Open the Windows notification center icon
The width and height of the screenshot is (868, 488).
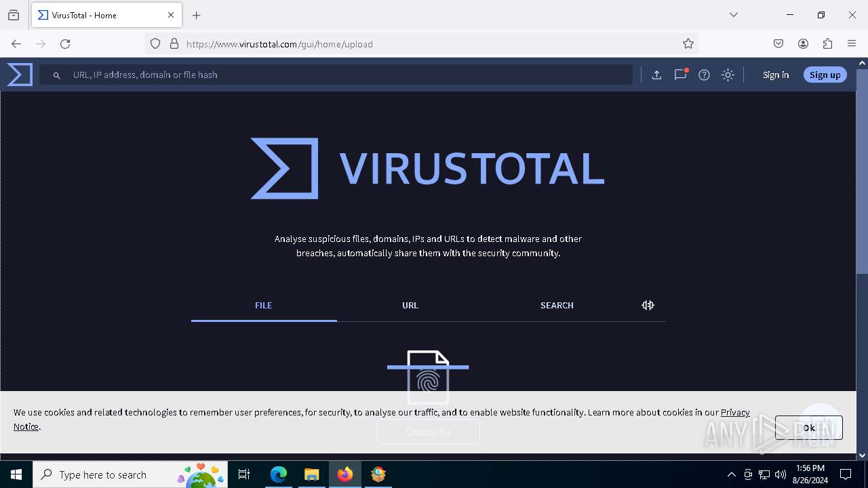846,474
